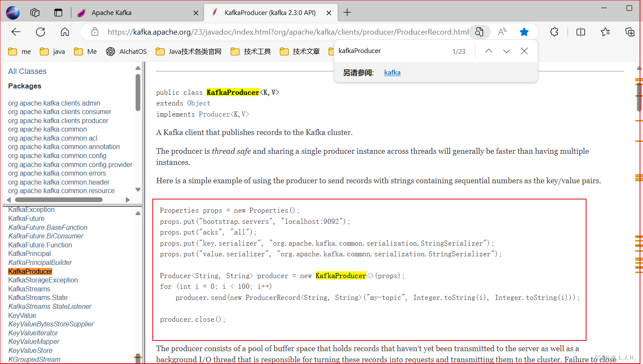Open the AIchatOS bookmark
This screenshot has width=643, height=364.
click(126, 52)
